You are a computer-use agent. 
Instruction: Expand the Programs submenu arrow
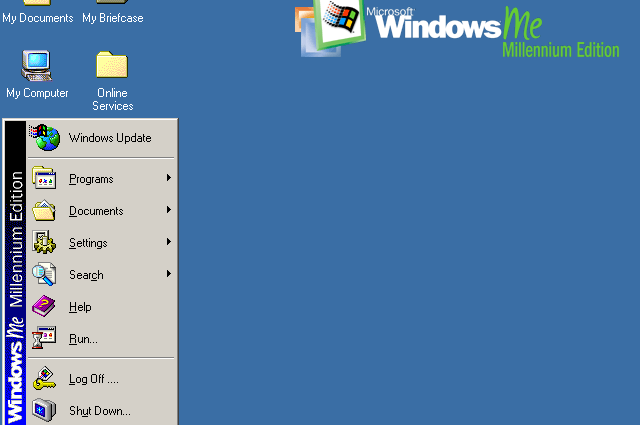(169, 178)
